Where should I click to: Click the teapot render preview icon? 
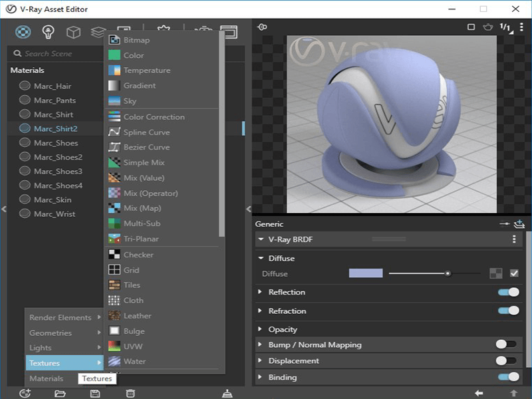tap(488, 27)
